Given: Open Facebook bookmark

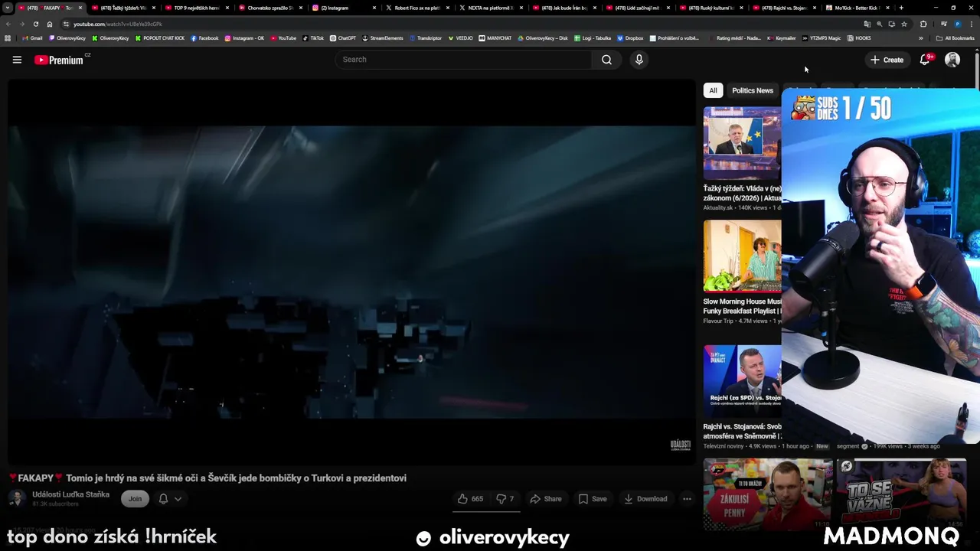Looking at the screenshot, I should click(204, 37).
